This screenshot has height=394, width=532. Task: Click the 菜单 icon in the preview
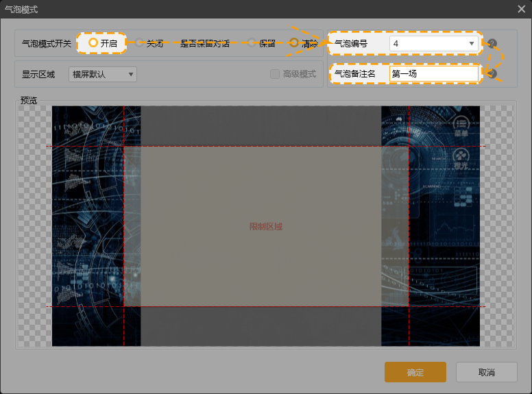point(461,124)
